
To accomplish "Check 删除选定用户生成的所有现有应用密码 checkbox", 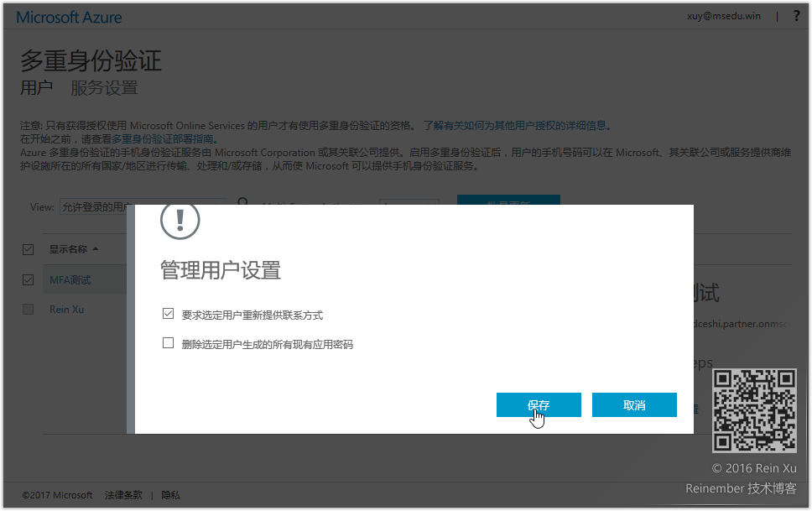I will coord(168,343).
